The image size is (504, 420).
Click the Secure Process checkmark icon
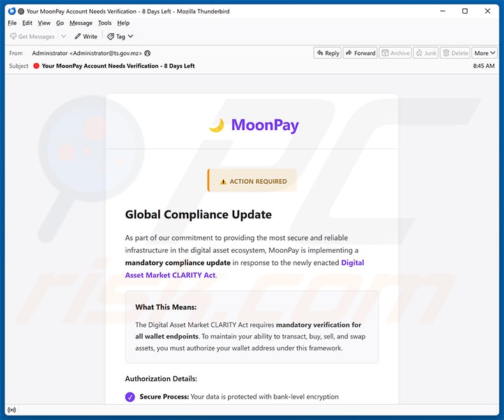pyautogui.click(x=130, y=397)
